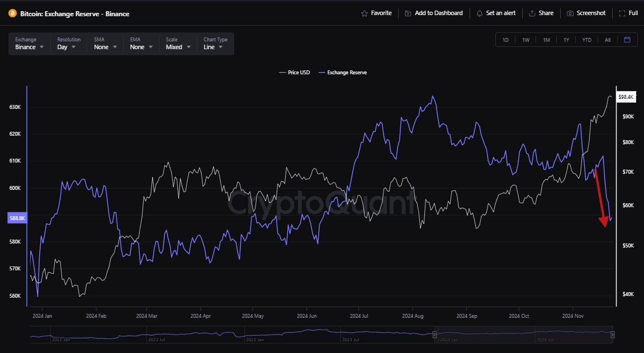644x353 pixels.
Task: Click the Add to Dashboard icon
Action: (x=408, y=13)
